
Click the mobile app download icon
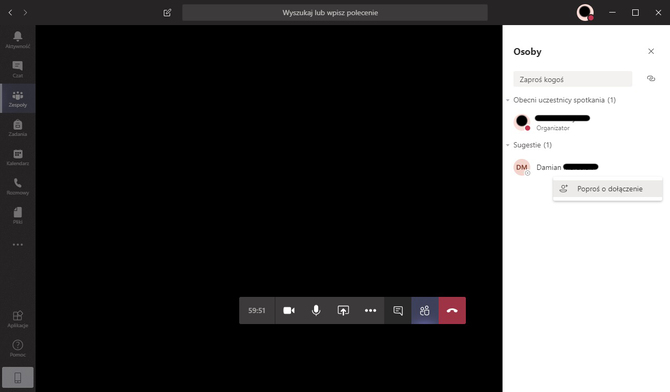(18, 377)
